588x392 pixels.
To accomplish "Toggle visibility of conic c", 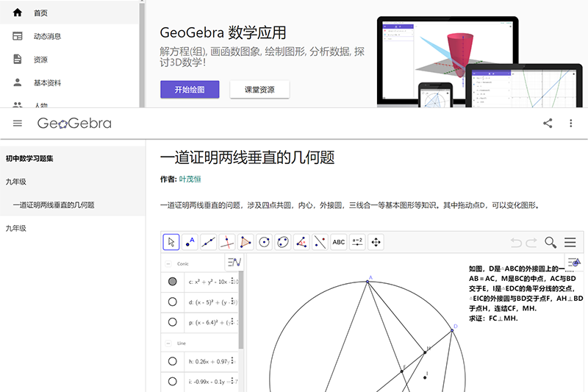I will 173,282.
